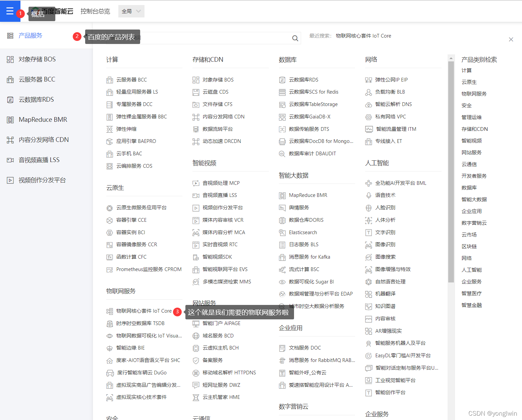Open 智能创作平台 link

click(x=391, y=392)
